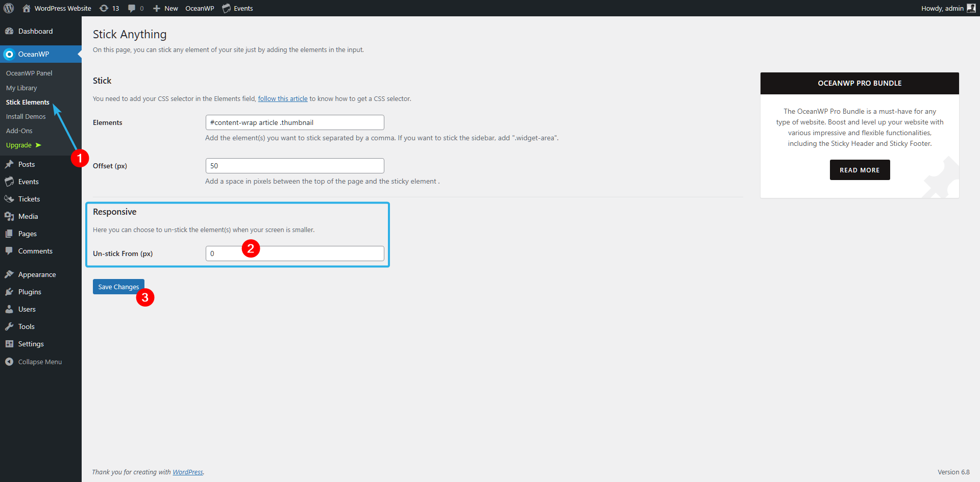Click the Collapse Menu arrow icon
980x482 pixels.
[9, 362]
